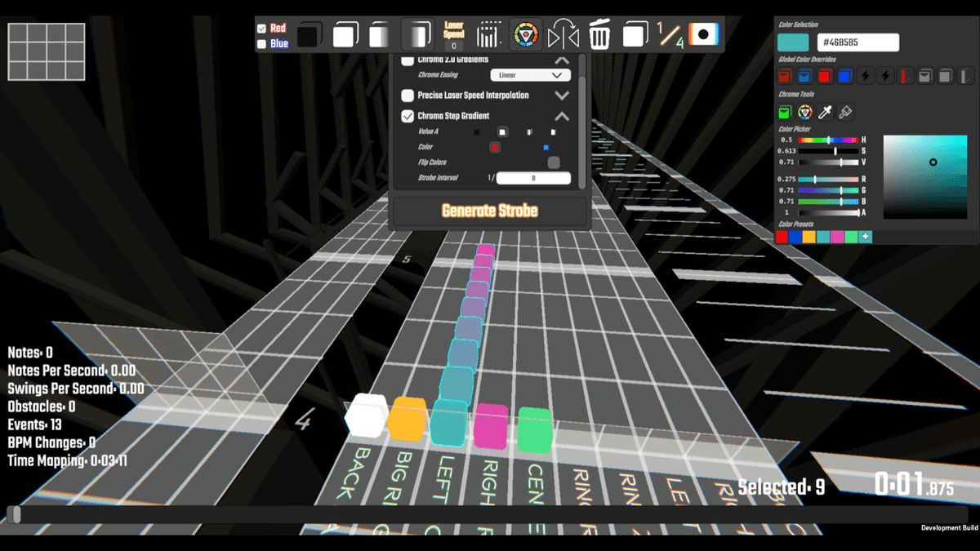The width and height of the screenshot is (980, 551).
Task: Click inside the saturation-value color picker square
Action: [x=925, y=177]
